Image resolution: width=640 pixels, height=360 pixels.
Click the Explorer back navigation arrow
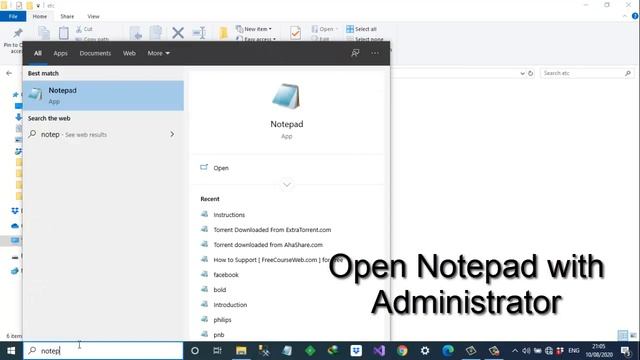coord(9,73)
